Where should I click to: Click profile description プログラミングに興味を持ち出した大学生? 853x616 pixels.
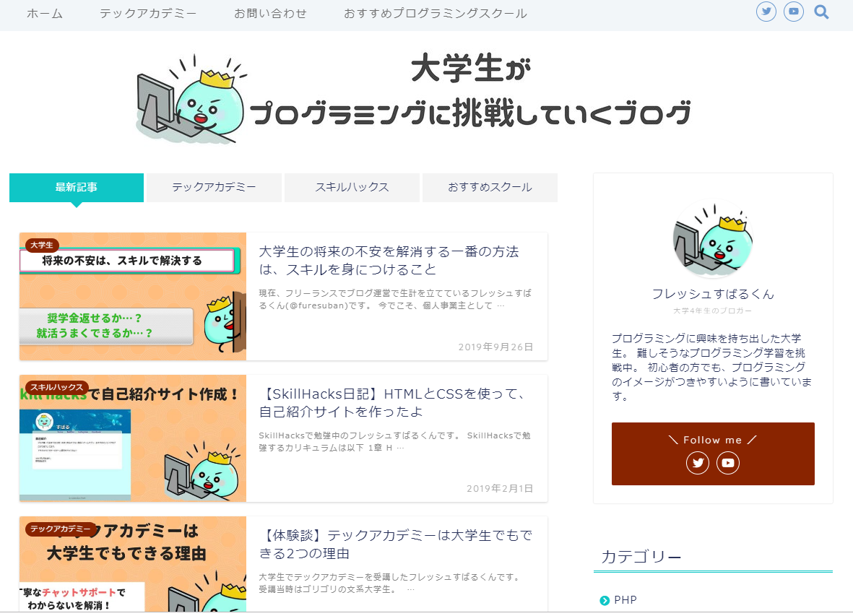tap(711, 368)
